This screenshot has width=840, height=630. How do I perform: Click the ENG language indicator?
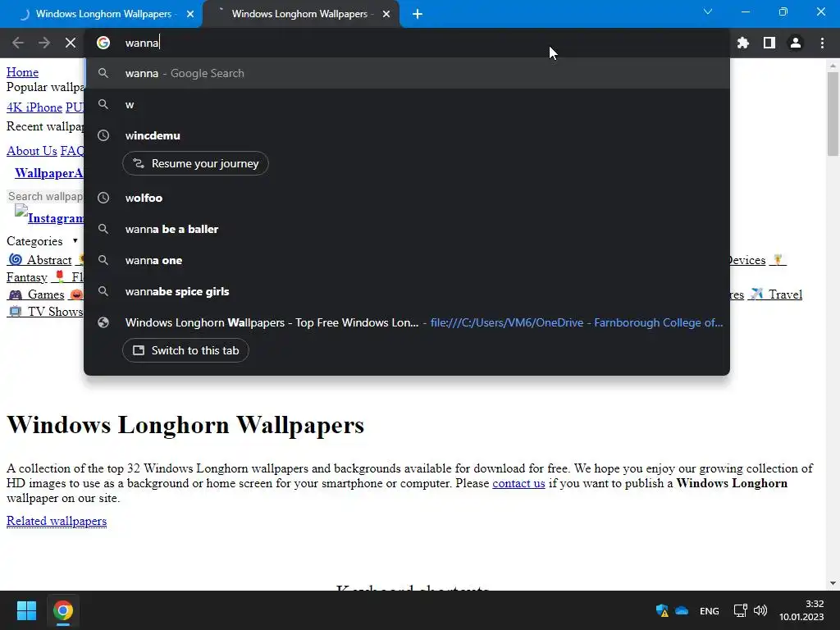tap(710, 610)
